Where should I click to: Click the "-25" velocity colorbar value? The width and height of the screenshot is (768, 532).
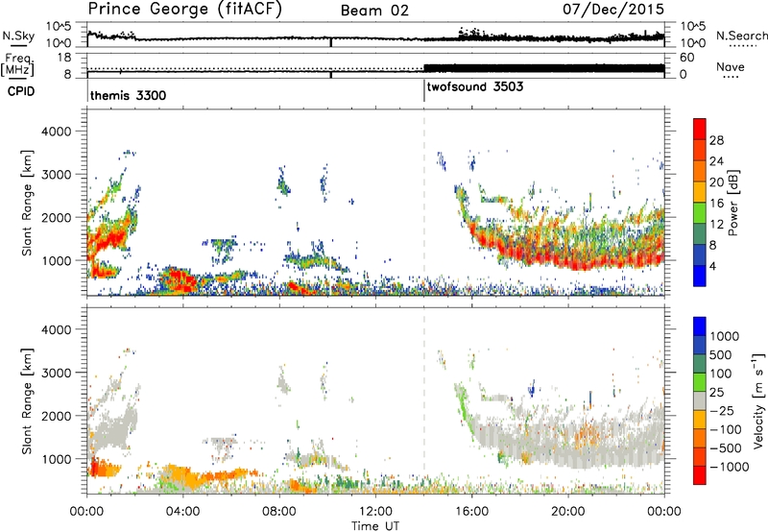tap(721, 411)
